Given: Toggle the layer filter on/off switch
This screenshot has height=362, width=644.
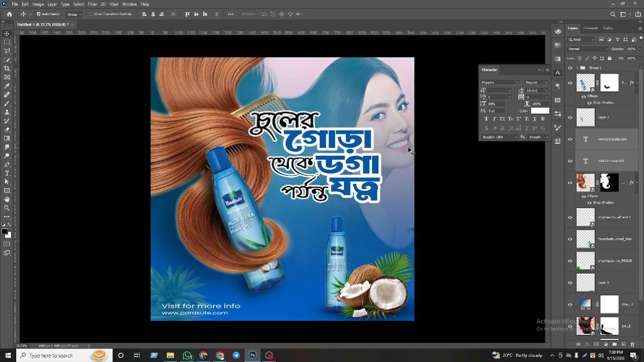Looking at the screenshot, I should click(640, 39).
